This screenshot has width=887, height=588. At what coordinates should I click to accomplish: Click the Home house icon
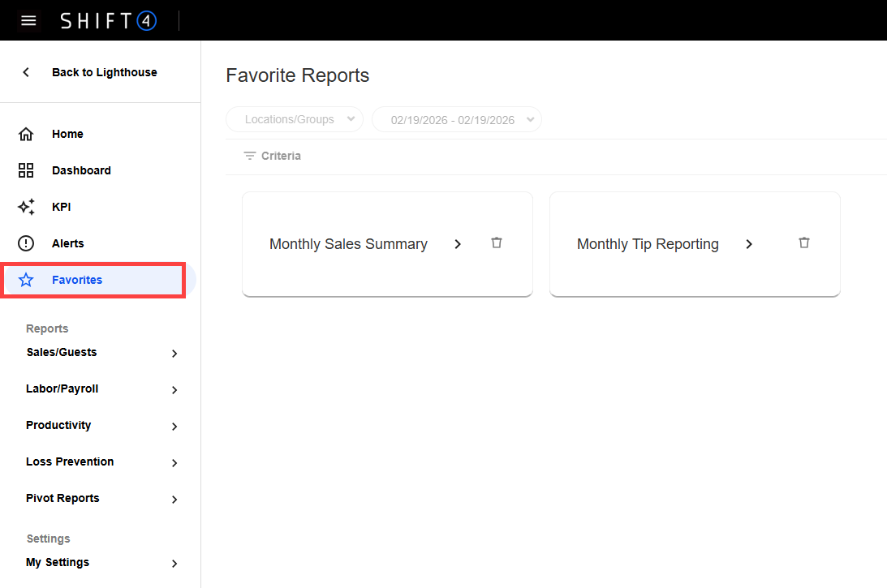pyautogui.click(x=26, y=134)
